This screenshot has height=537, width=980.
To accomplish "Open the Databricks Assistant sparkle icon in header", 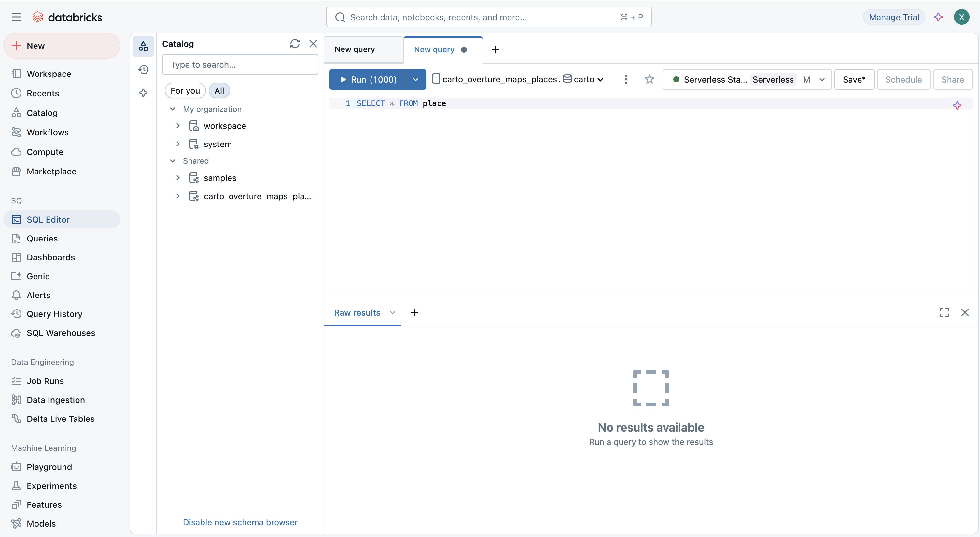I will tap(938, 17).
